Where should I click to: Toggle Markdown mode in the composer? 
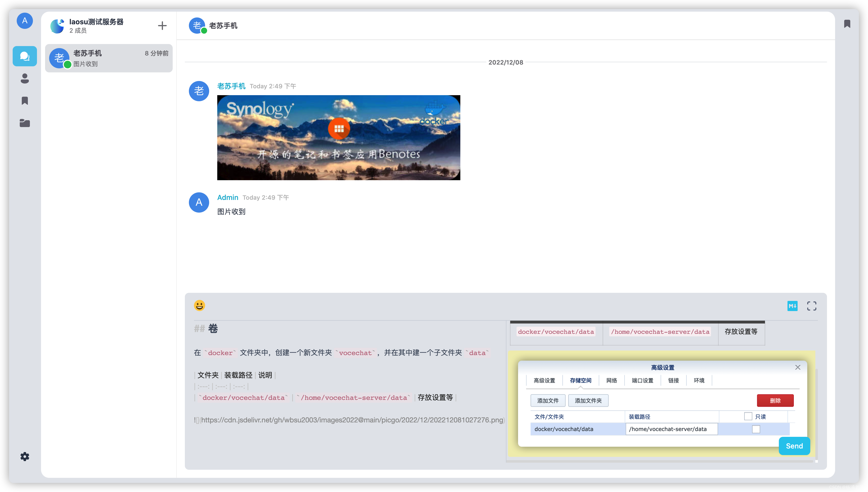[792, 305]
